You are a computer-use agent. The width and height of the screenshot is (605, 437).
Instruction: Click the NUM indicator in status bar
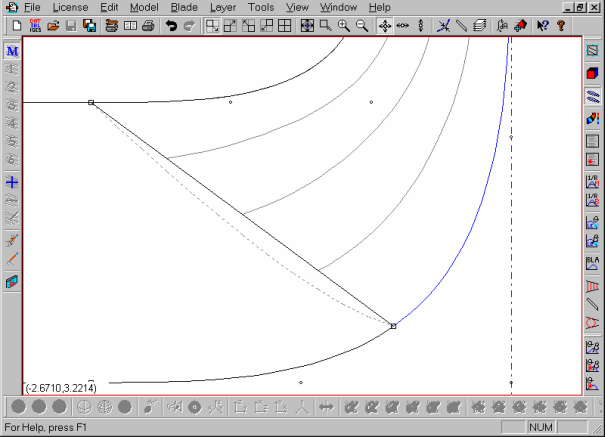(x=541, y=427)
